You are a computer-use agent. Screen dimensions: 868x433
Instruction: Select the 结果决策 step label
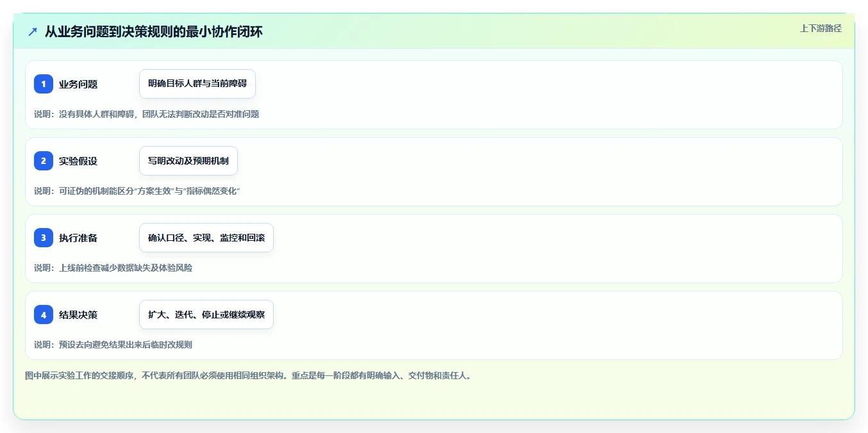[78, 315]
